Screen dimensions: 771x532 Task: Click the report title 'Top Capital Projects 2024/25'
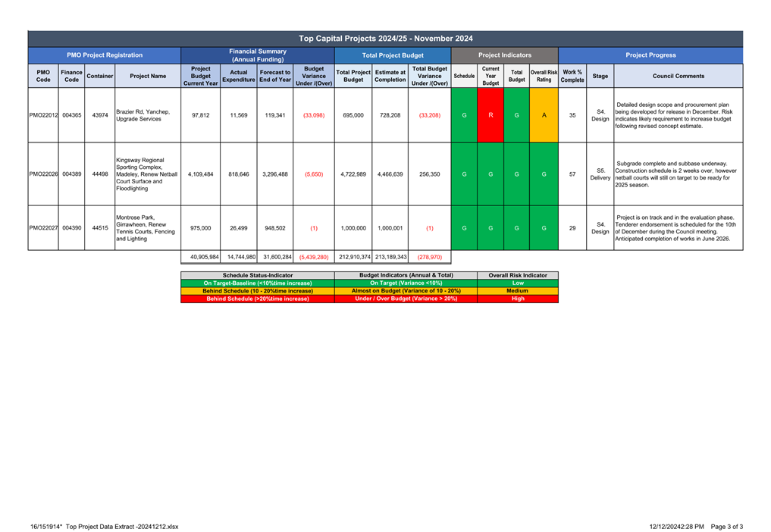385,39
